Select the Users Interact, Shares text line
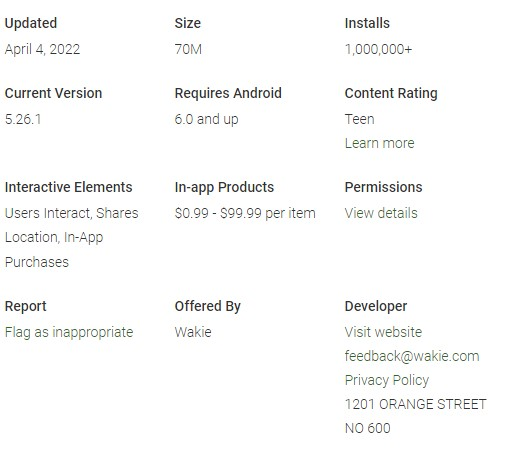This screenshot has height=459, width=513. [72, 213]
